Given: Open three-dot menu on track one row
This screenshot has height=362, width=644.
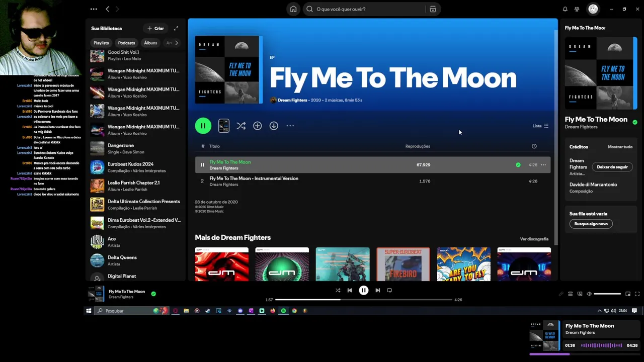Looking at the screenshot, I should tap(543, 165).
